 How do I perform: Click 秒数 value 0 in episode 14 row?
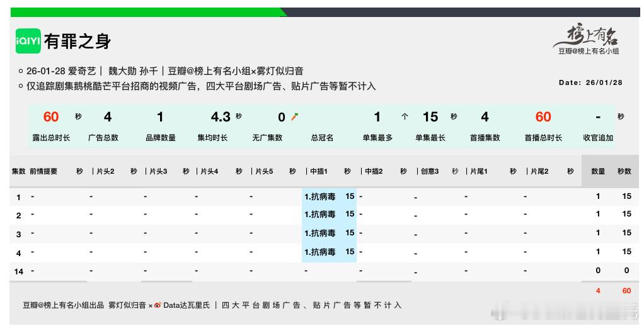click(x=626, y=270)
